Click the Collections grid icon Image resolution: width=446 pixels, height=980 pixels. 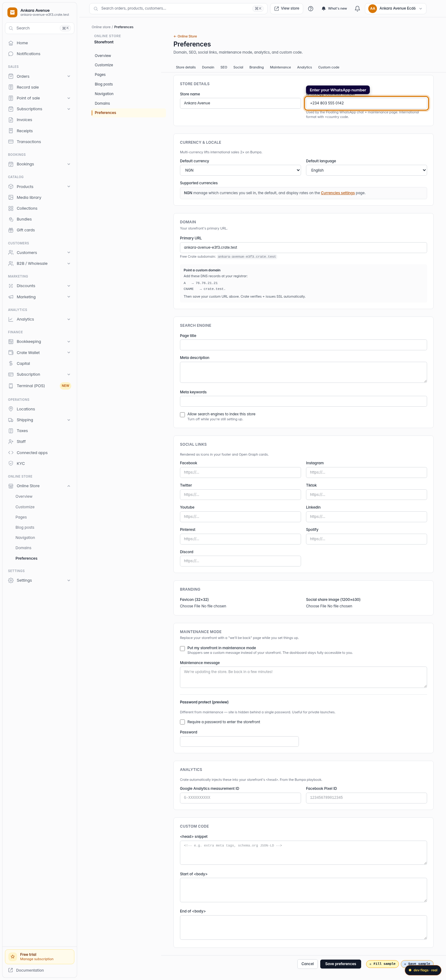(x=11, y=208)
